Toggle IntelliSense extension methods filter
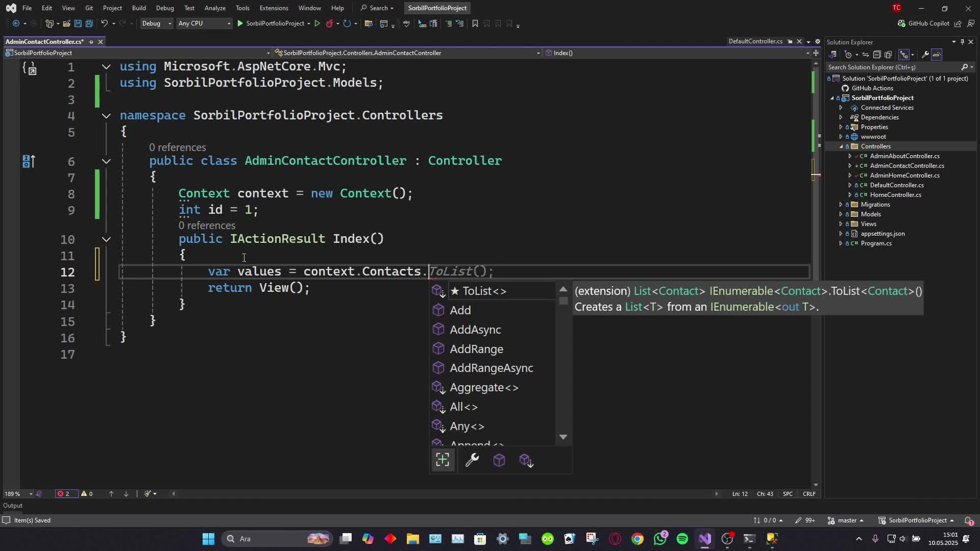The image size is (980, 551). [526, 461]
